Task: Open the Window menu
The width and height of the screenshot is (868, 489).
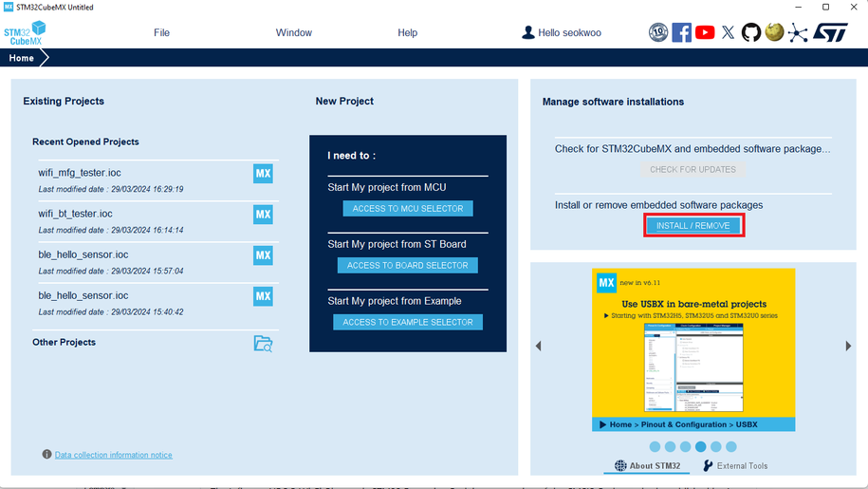Action: 293,32
